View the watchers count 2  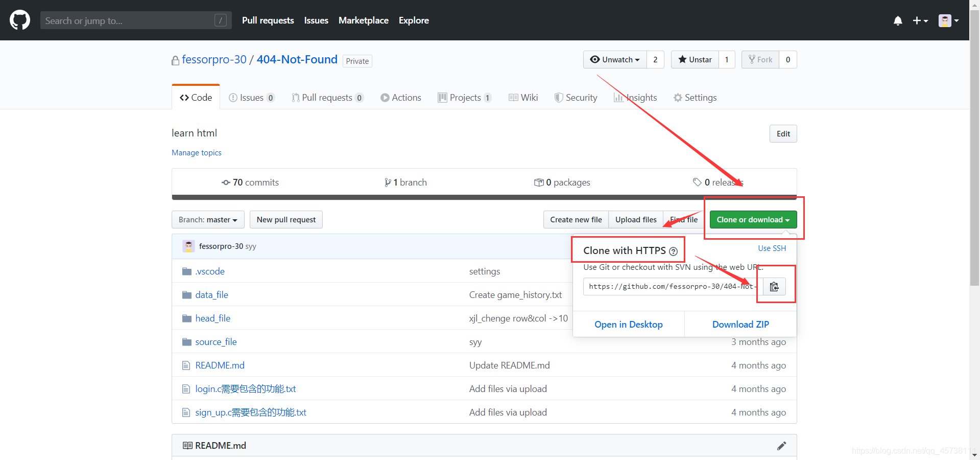coord(655,60)
